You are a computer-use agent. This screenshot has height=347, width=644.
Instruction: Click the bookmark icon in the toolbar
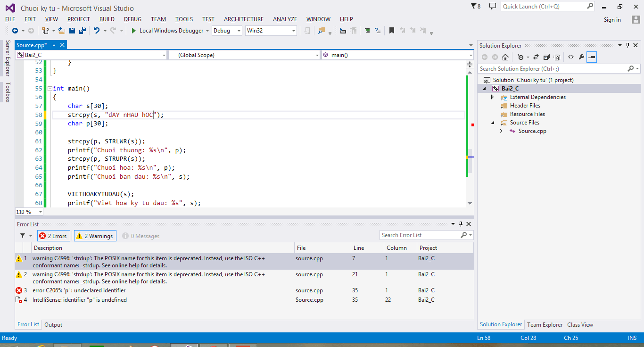tap(391, 31)
